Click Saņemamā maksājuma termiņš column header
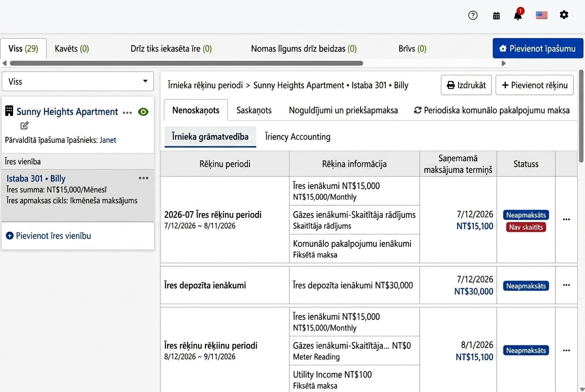Viewport: 585px width, 392px height. 458,164
